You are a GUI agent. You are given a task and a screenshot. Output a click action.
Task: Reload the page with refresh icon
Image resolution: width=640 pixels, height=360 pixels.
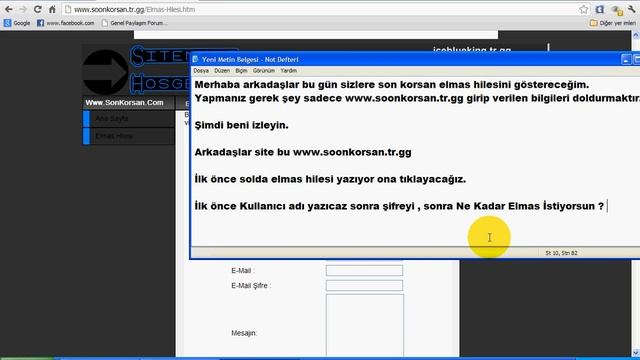tap(38, 9)
